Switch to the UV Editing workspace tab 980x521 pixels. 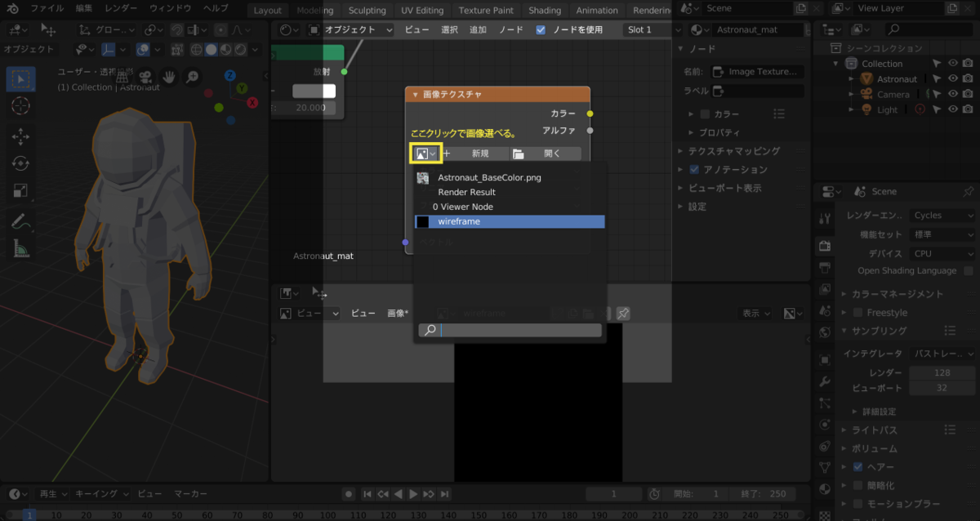[x=422, y=10]
